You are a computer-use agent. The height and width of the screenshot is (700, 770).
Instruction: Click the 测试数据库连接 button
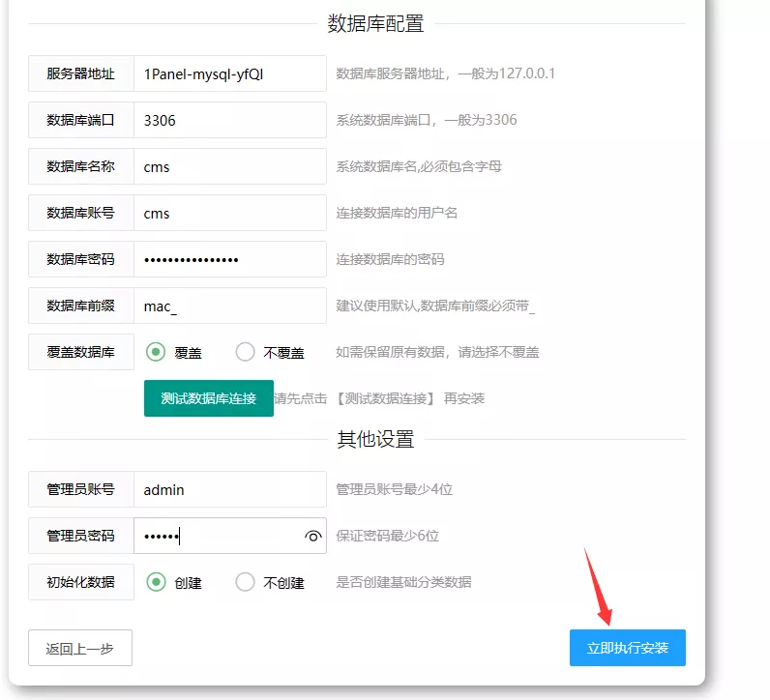coord(208,398)
